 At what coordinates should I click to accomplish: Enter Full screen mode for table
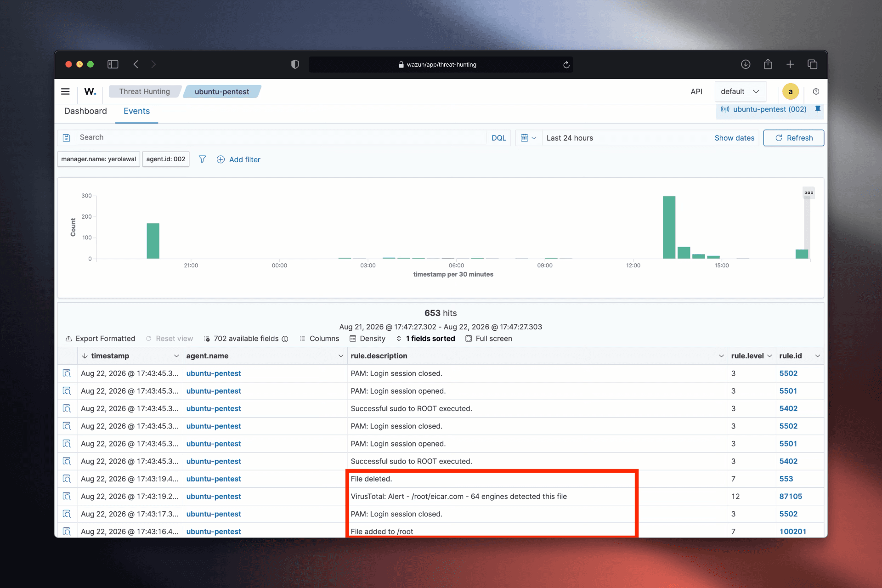[489, 339]
